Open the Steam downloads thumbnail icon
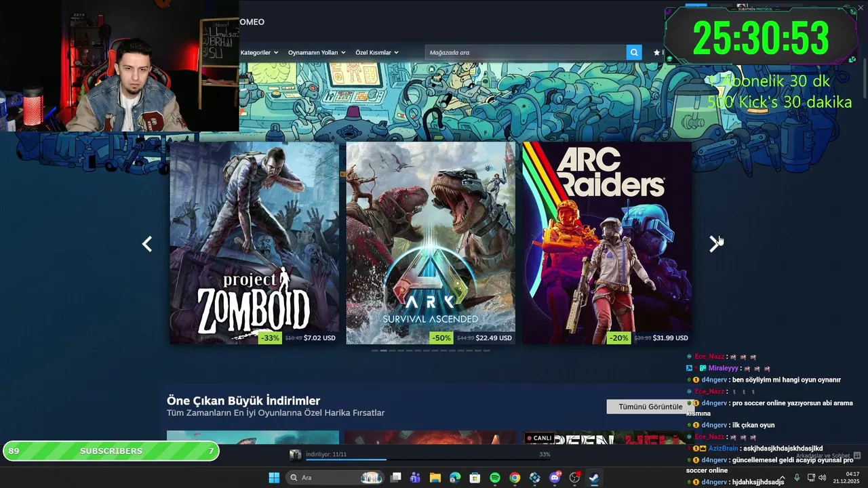The height and width of the screenshot is (488, 868). [x=295, y=455]
